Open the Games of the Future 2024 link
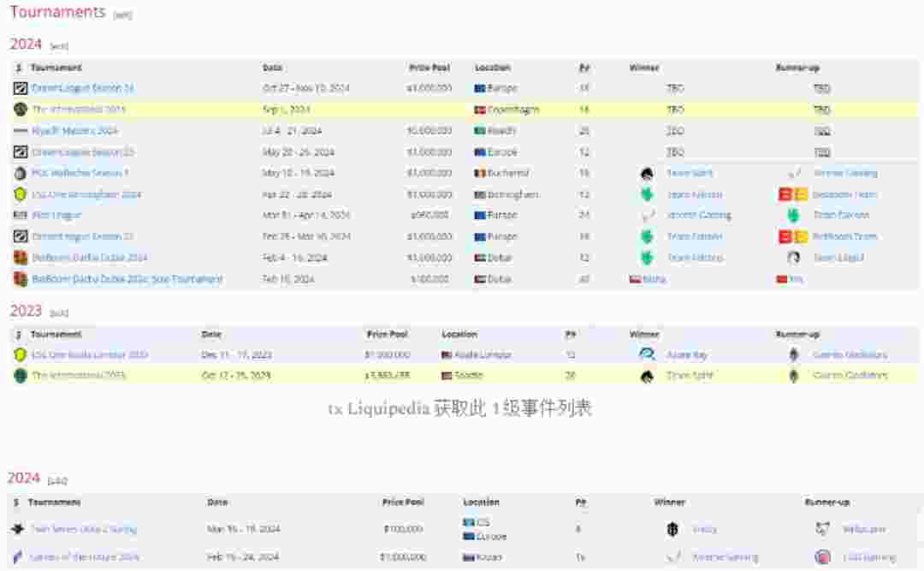This screenshot has height=571, width=924. [84, 557]
